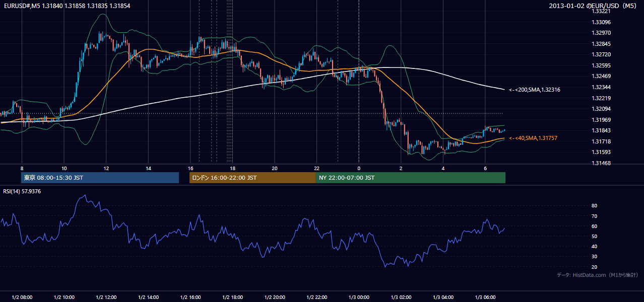This screenshot has height=302, width=644.
Task: Click the 1/2 20:00 time label
Action: tap(275, 297)
